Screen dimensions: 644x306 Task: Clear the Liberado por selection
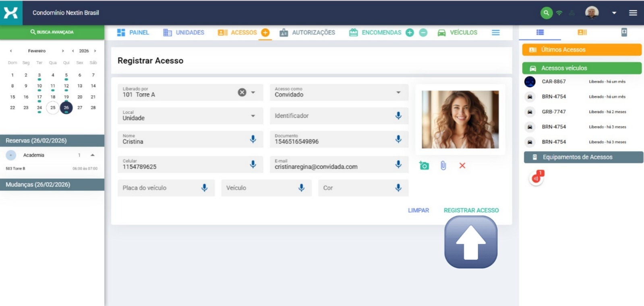click(242, 92)
